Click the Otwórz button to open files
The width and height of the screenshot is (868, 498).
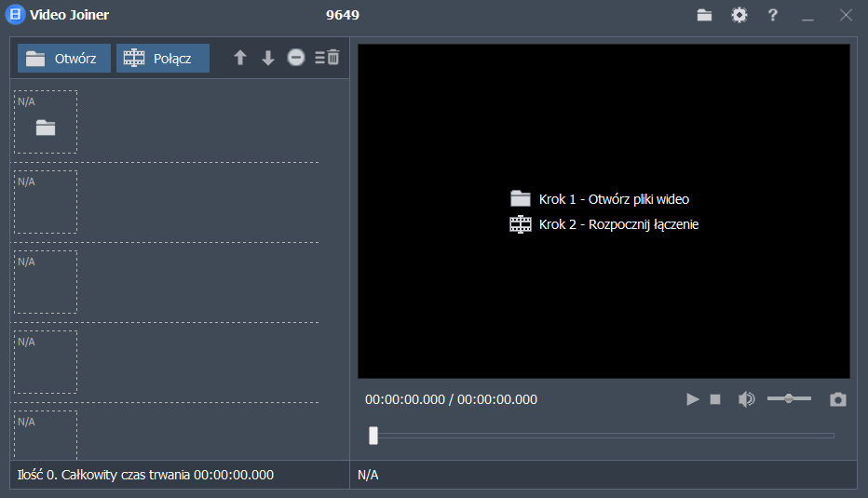(64, 58)
